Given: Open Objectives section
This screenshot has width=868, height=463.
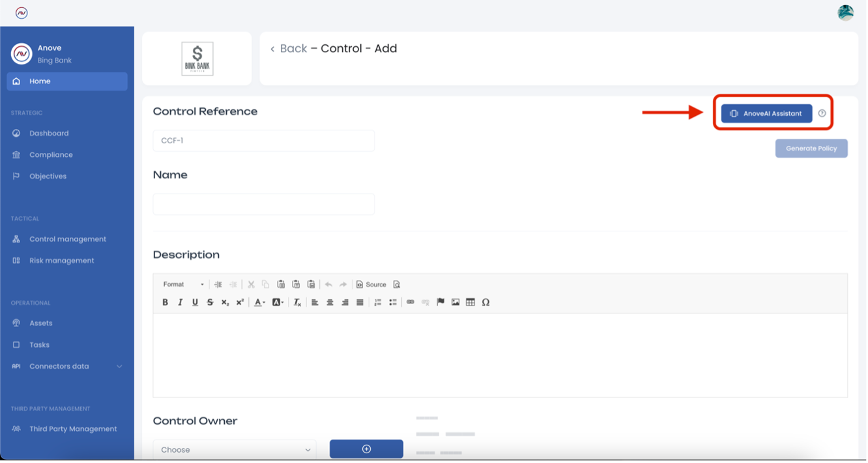Looking at the screenshot, I should pyautogui.click(x=48, y=176).
